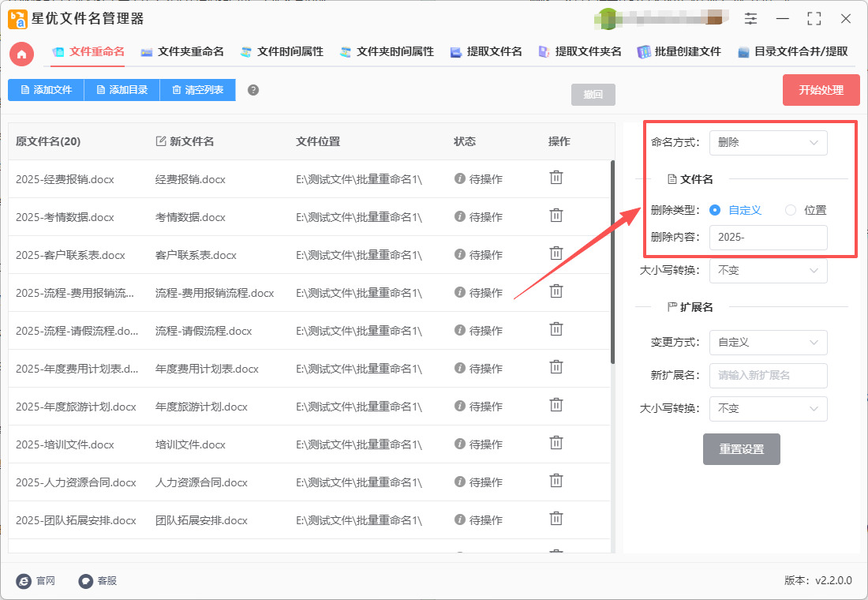Click the 原文件名(20) column header
The image size is (868, 600).
(x=48, y=141)
